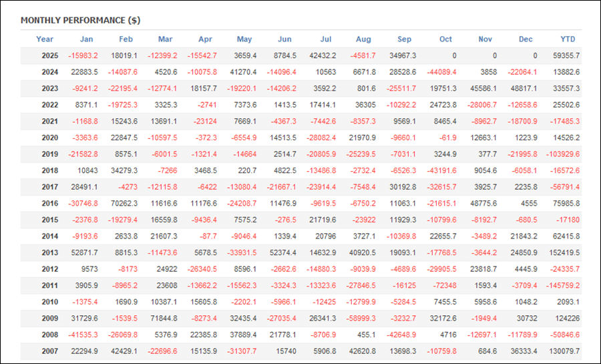This screenshot has height=364, width=601.
Task: Click the Monthly Performance ($) title
Action: tap(80, 21)
